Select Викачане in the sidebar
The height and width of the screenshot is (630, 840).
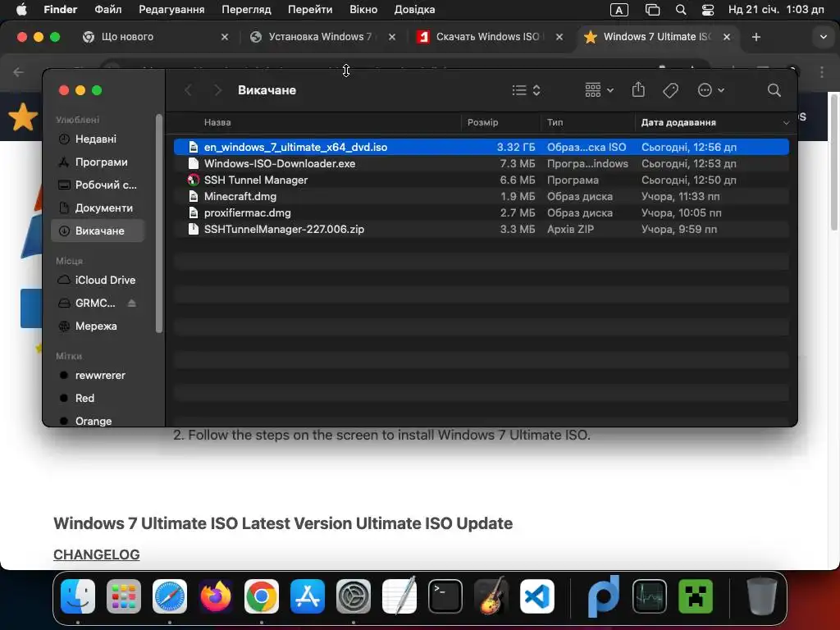98,231
